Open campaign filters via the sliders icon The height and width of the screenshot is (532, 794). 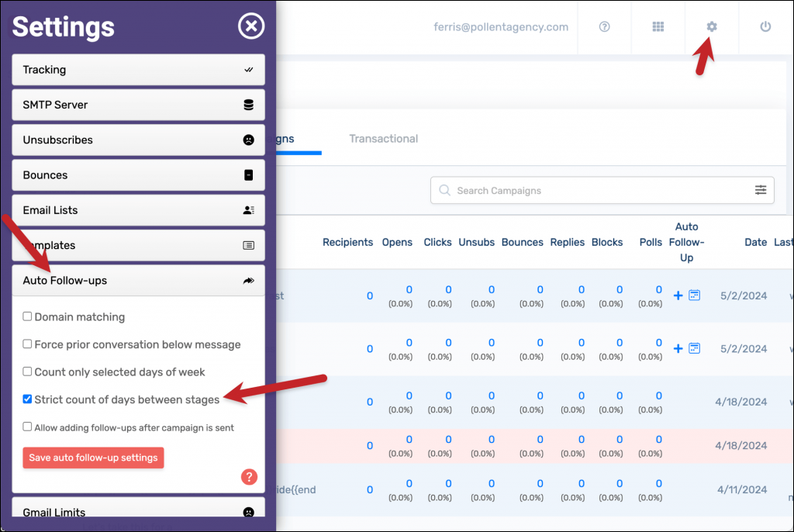(x=761, y=190)
